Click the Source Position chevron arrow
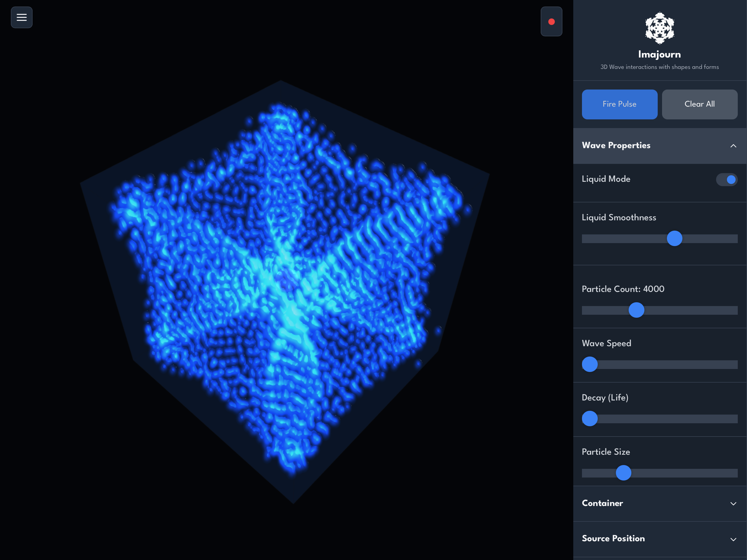The height and width of the screenshot is (560, 747). [733, 539]
